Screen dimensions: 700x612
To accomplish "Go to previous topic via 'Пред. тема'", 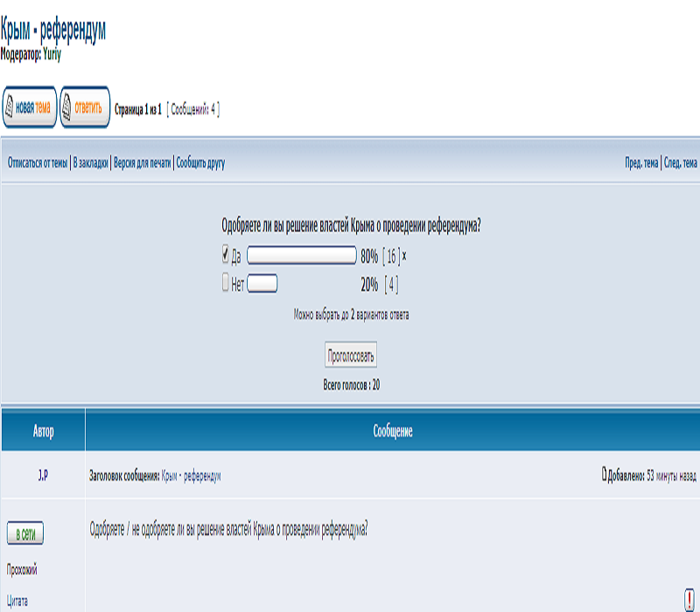I will pos(640,163).
